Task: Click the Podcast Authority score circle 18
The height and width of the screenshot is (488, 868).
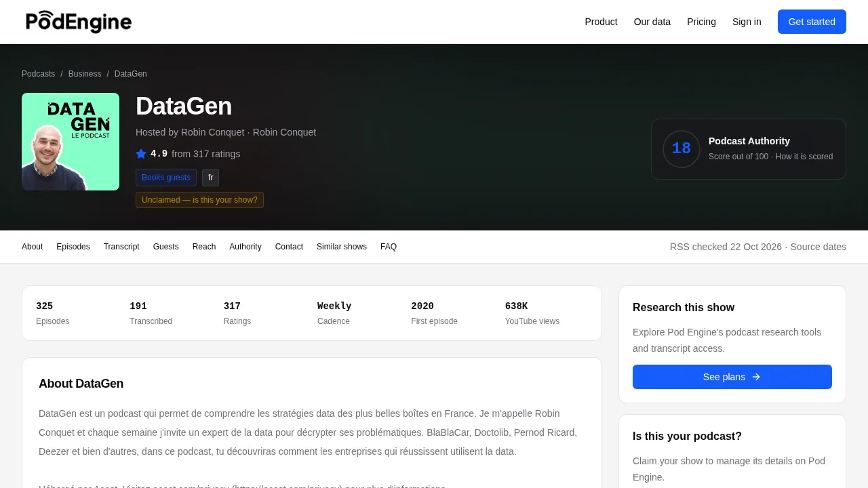Action: pyautogui.click(x=682, y=149)
